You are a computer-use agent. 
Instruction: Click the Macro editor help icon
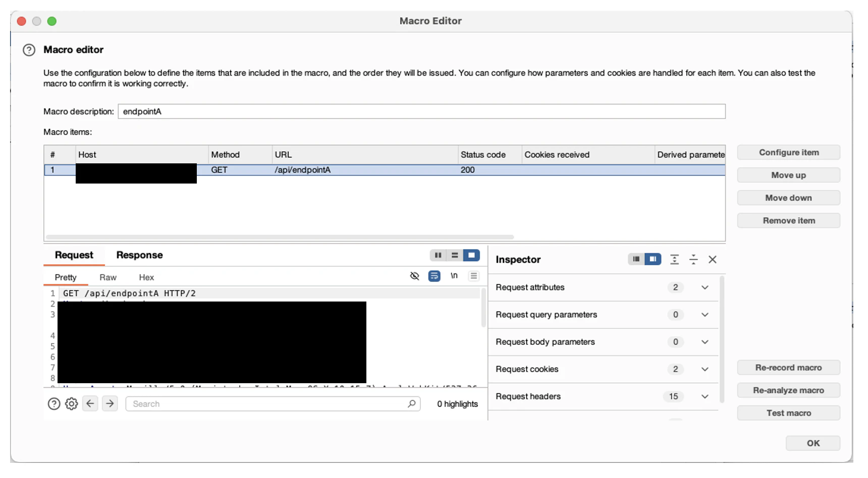click(x=29, y=50)
